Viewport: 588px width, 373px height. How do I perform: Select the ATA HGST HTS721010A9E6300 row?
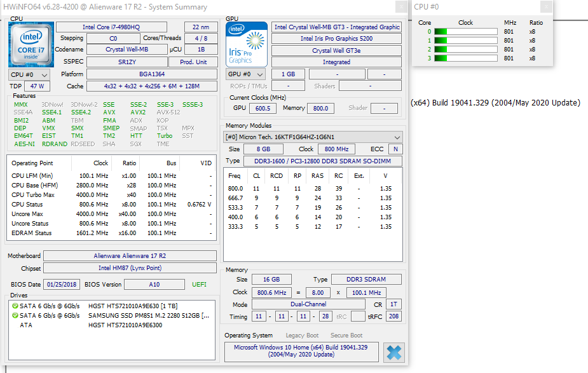tap(112, 325)
